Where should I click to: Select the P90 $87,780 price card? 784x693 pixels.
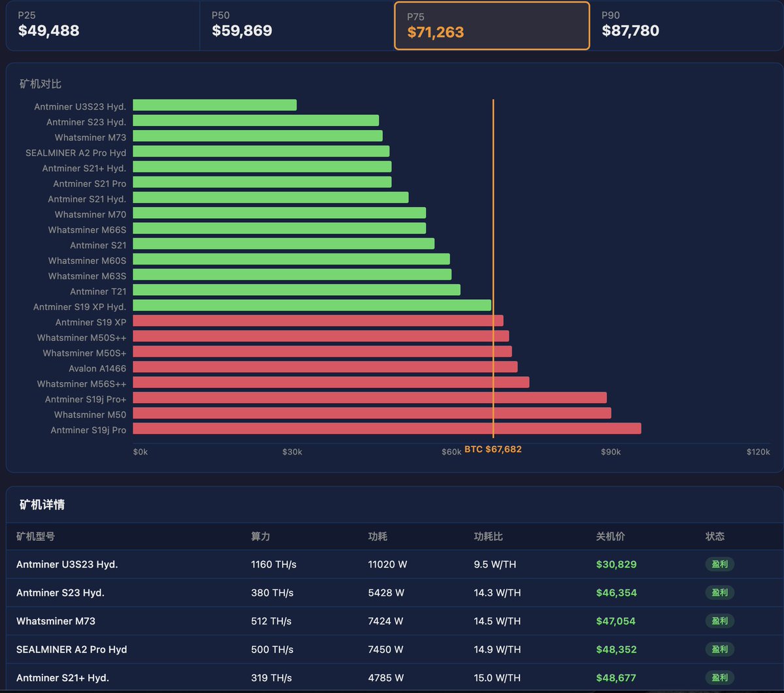coord(686,25)
